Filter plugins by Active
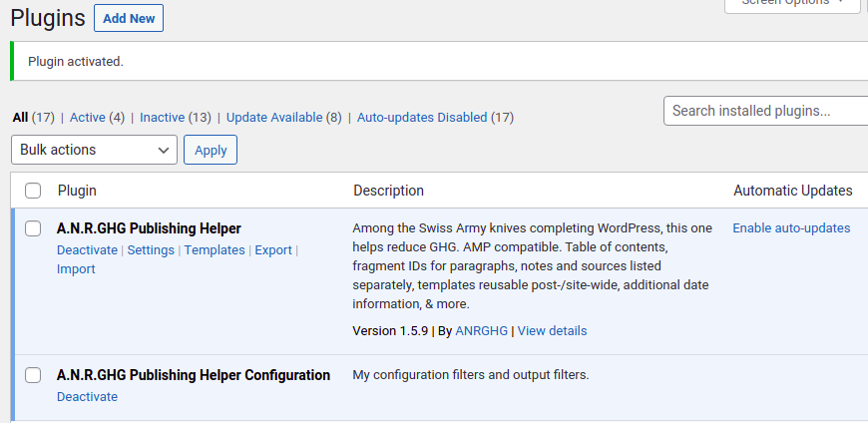Screen dimensions: 868x423 point(88,118)
